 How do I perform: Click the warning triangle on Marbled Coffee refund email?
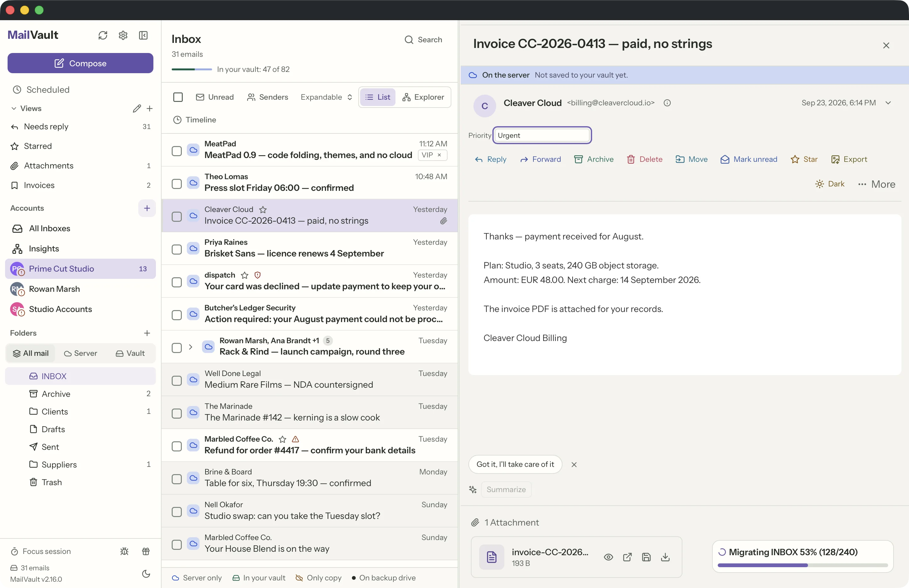296,439
